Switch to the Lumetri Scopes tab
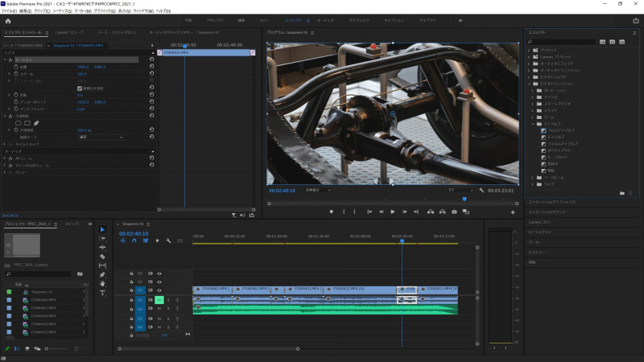Image resolution: width=644 pixels, height=362 pixels. [69, 32]
